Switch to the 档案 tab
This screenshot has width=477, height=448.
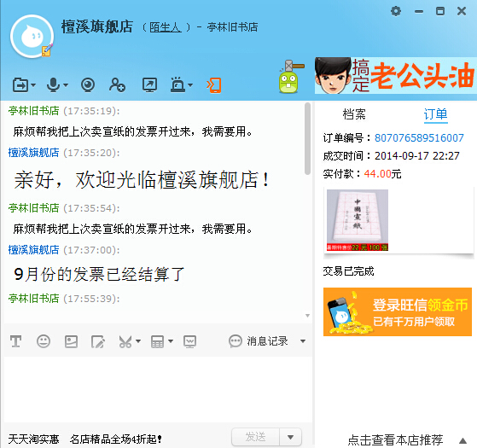click(x=354, y=114)
